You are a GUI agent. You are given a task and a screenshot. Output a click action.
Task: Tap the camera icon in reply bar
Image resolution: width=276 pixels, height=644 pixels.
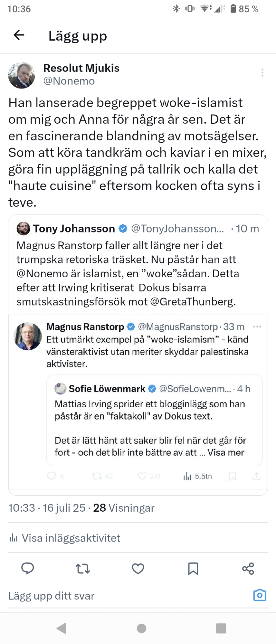click(260, 595)
